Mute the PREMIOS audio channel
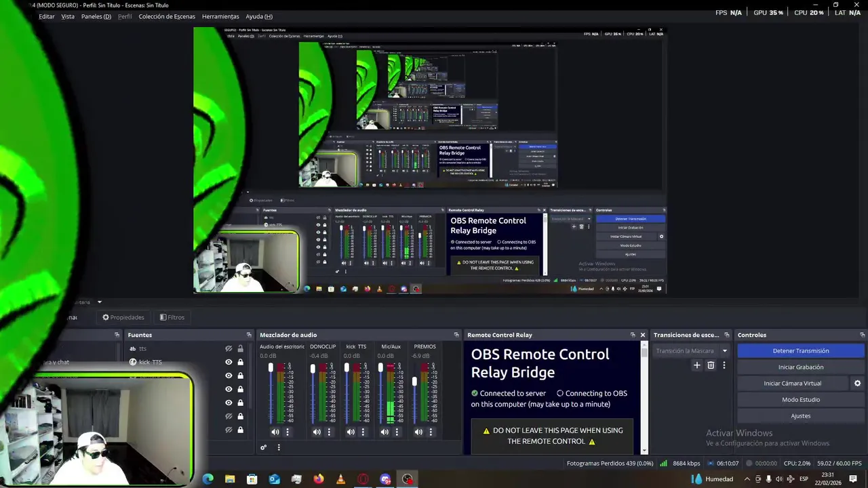 point(418,432)
